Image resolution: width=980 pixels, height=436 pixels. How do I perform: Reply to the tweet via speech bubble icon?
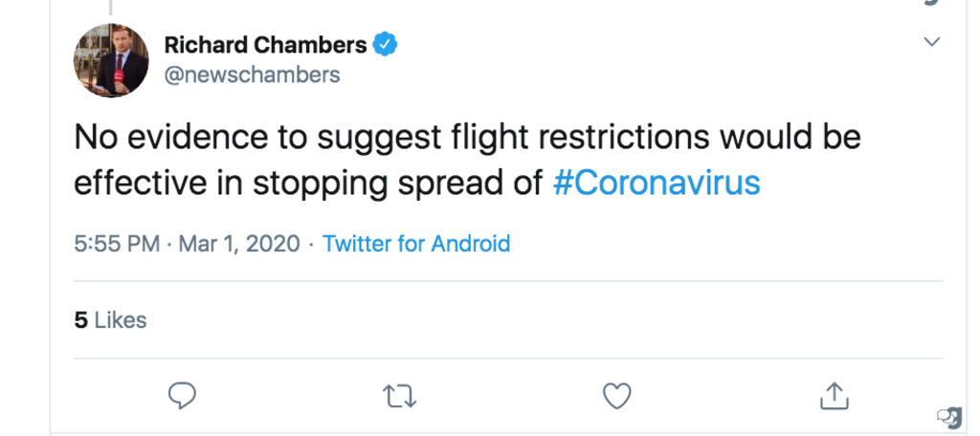coord(182,396)
